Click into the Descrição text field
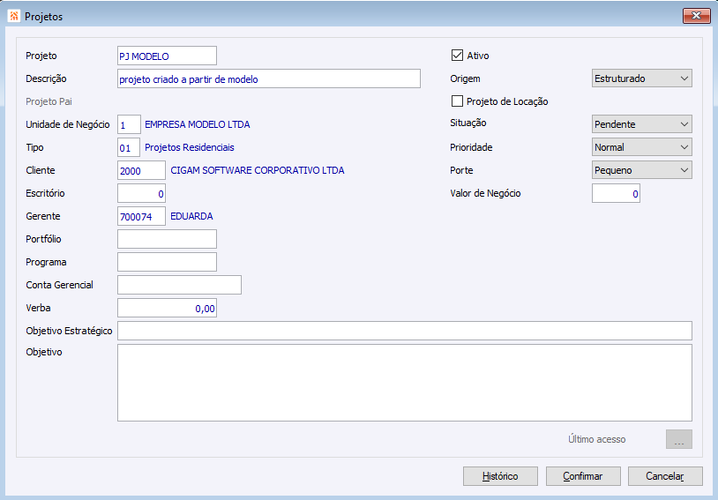 point(269,79)
